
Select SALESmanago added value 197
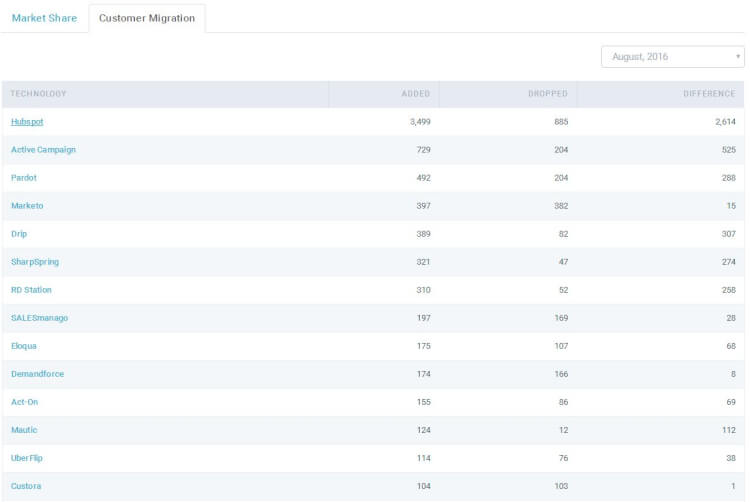click(x=423, y=318)
